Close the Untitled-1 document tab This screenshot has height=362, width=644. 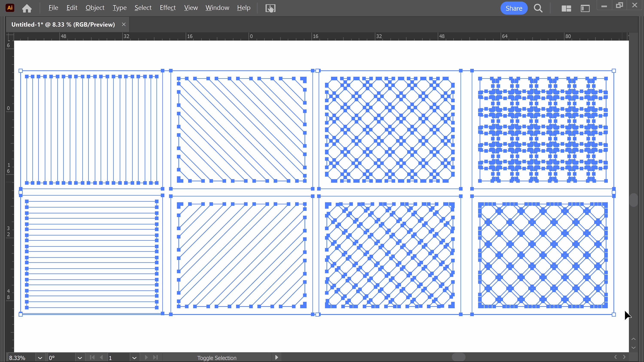124,24
